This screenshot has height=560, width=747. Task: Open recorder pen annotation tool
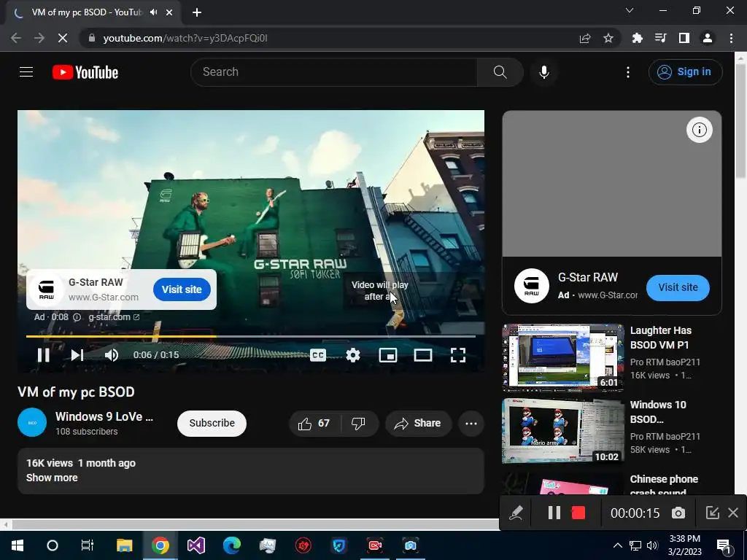point(516,513)
